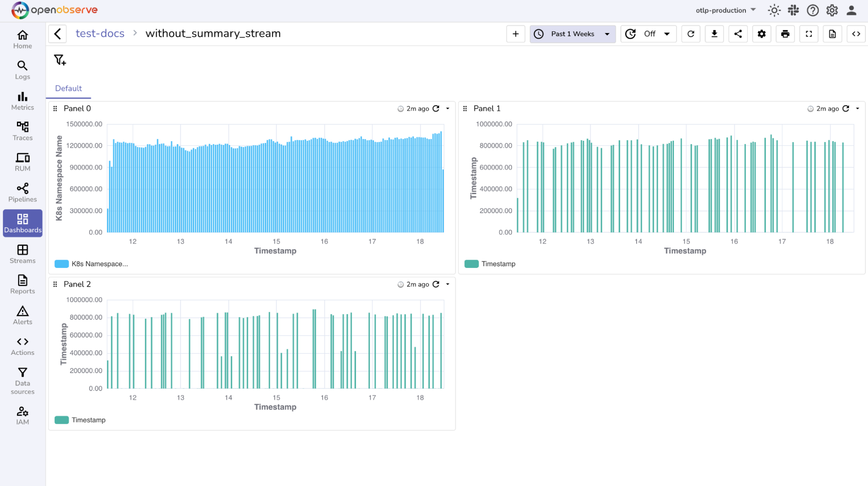Viewport: 868px width, 486px height.
Task: Grab Panel 2 drag handle dots
Action: (55, 284)
